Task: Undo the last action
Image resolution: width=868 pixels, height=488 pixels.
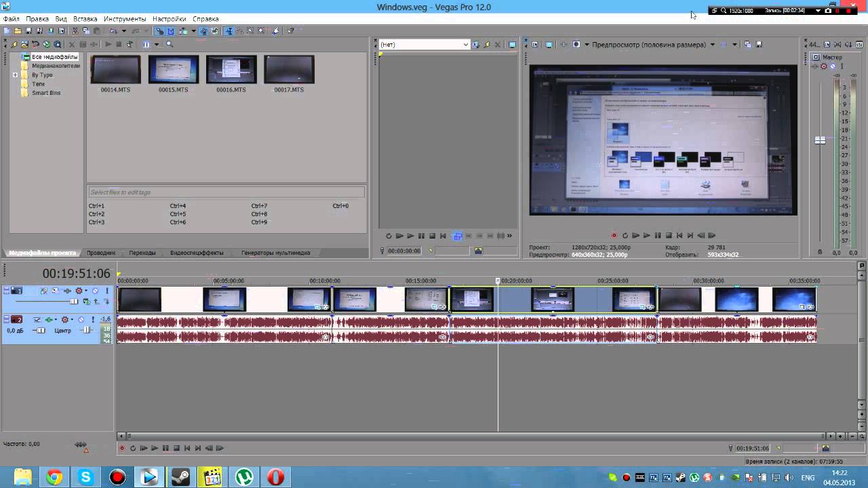Action: click(113, 30)
